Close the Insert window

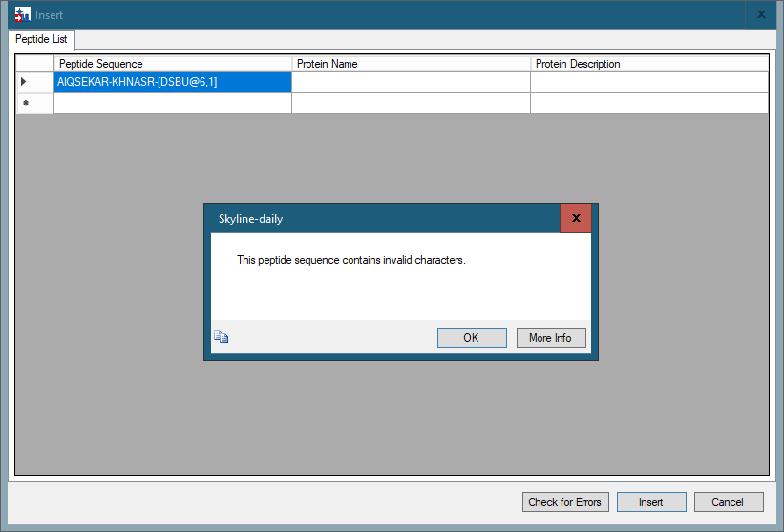[x=761, y=14]
